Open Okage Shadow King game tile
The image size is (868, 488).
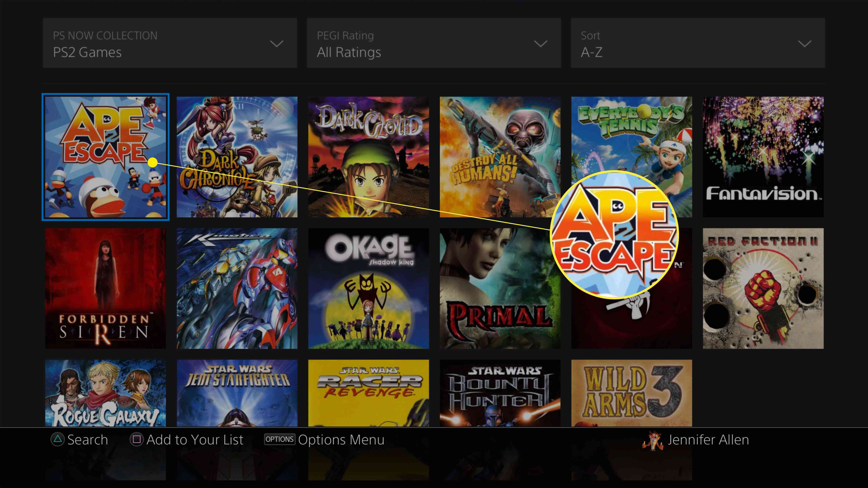click(369, 288)
